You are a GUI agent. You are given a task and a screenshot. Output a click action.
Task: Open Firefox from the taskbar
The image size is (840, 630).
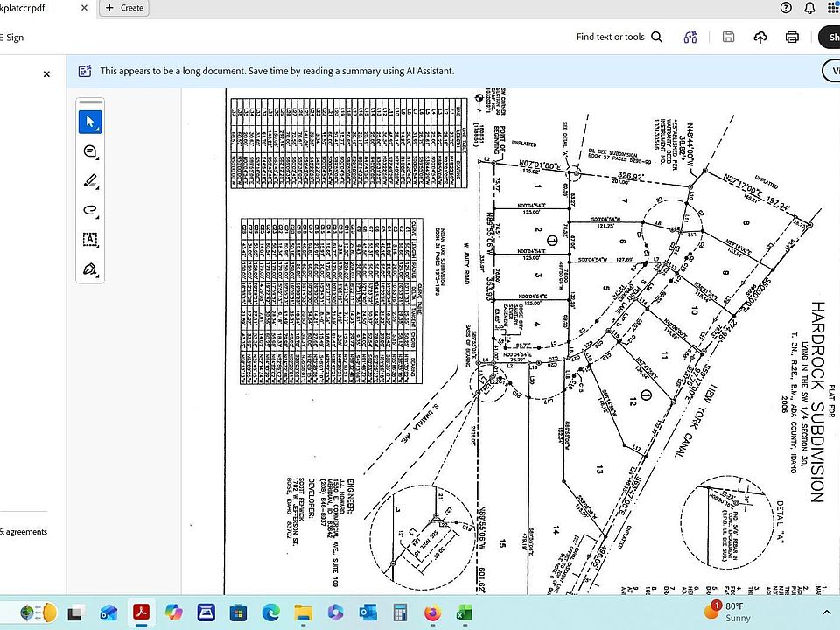pos(431,612)
